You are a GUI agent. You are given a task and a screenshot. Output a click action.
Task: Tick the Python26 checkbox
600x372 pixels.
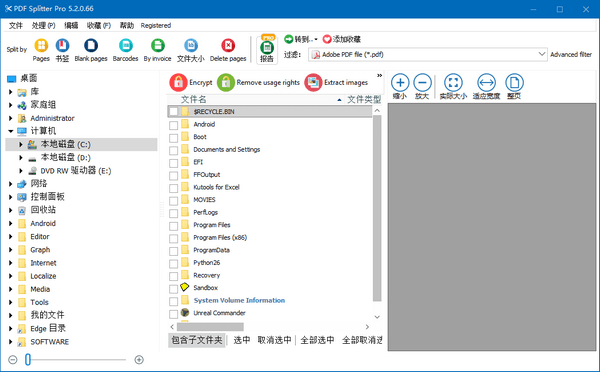click(x=173, y=264)
